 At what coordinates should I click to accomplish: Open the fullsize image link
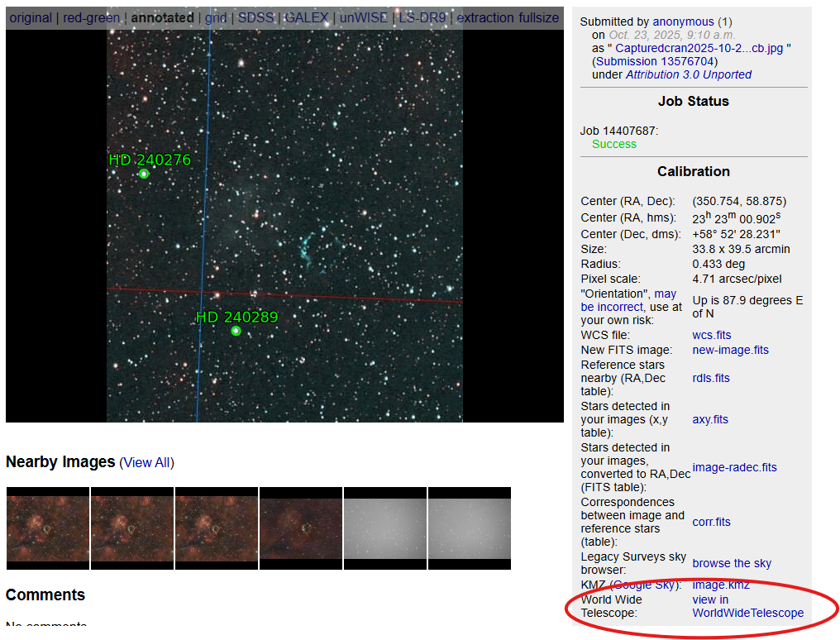point(539,17)
